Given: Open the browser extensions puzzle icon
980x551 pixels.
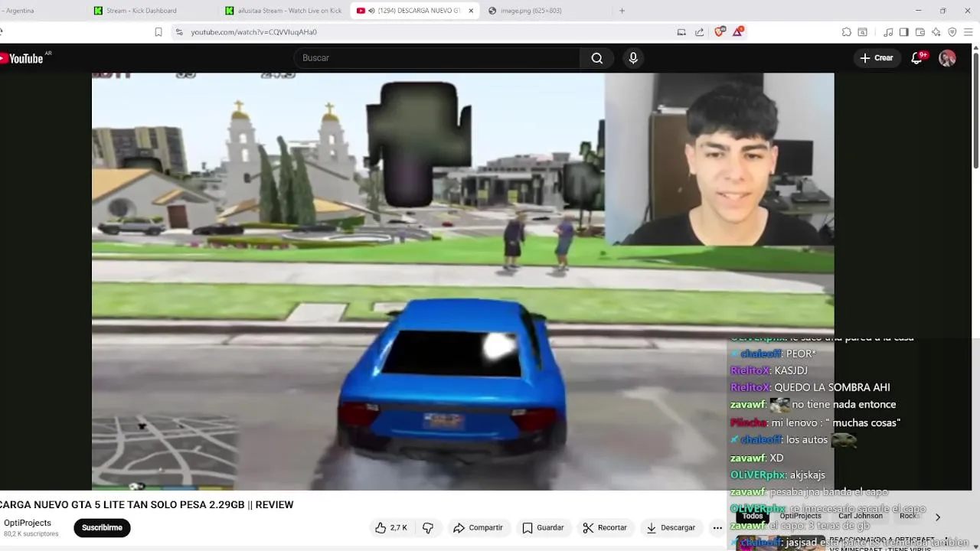Looking at the screenshot, I should (x=846, y=32).
